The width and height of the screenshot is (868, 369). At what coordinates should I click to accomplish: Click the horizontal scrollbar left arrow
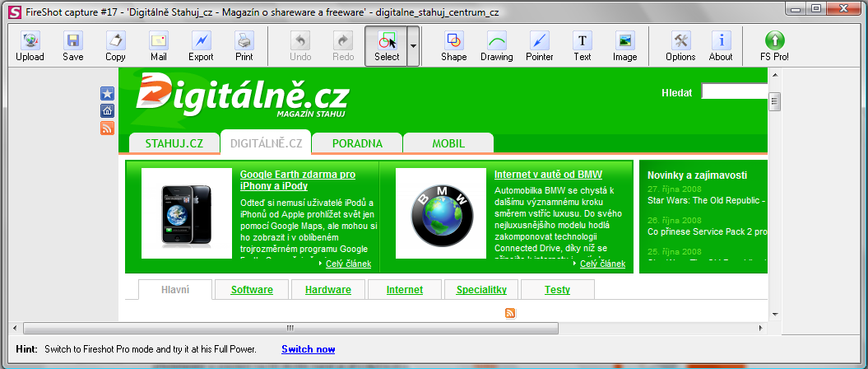(x=14, y=328)
